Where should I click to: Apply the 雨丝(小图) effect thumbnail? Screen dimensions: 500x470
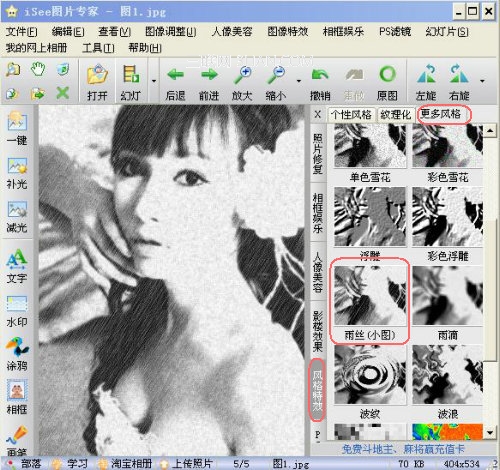pyautogui.click(x=370, y=295)
